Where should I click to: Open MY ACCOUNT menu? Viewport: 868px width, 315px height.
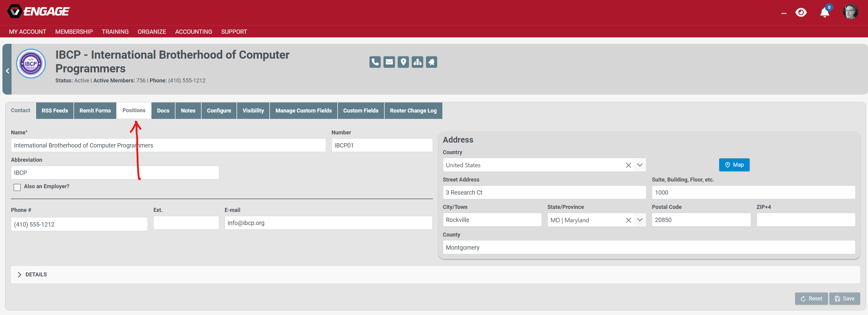point(28,32)
